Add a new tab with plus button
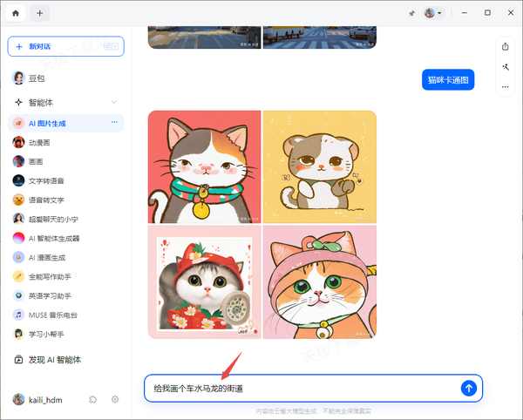Viewport: 523px width, 420px height. tap(40, 13)
